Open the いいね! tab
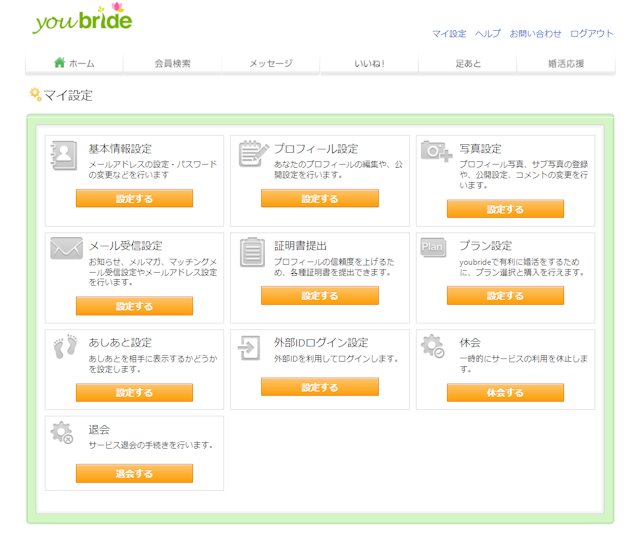Screen dimensions: 640x537 pos(369,63)
